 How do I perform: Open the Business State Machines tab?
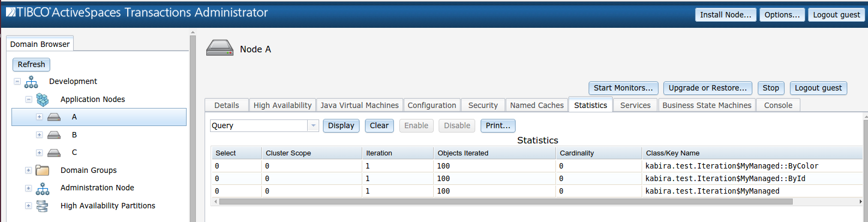[x=707, y=105]
